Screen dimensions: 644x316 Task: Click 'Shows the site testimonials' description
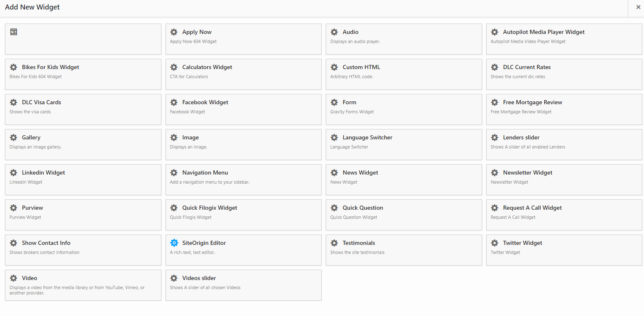(357, 252)
